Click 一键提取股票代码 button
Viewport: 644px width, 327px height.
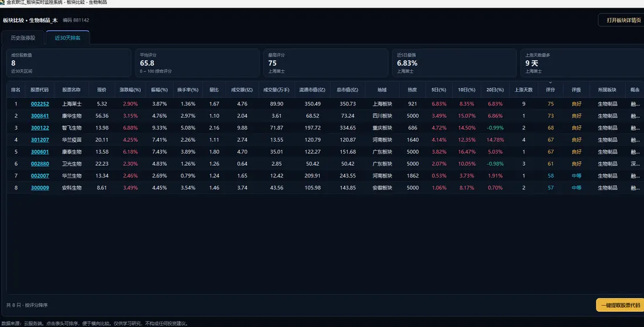tap(620, 305)
